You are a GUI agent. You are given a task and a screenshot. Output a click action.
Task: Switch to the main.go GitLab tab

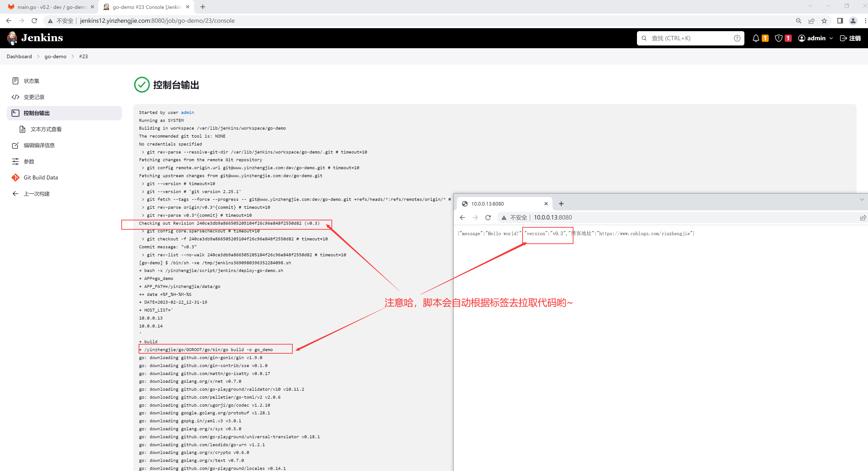(x=51, y=7)
